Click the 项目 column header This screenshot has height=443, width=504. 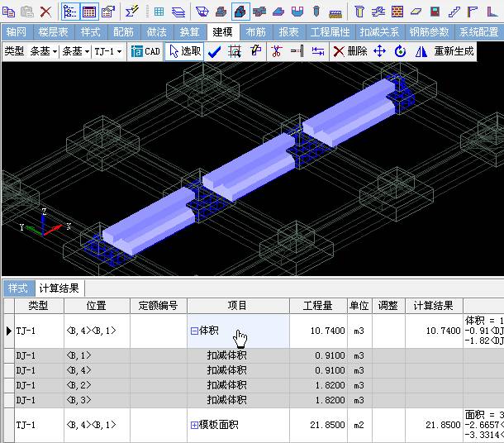tap(238, 306)
